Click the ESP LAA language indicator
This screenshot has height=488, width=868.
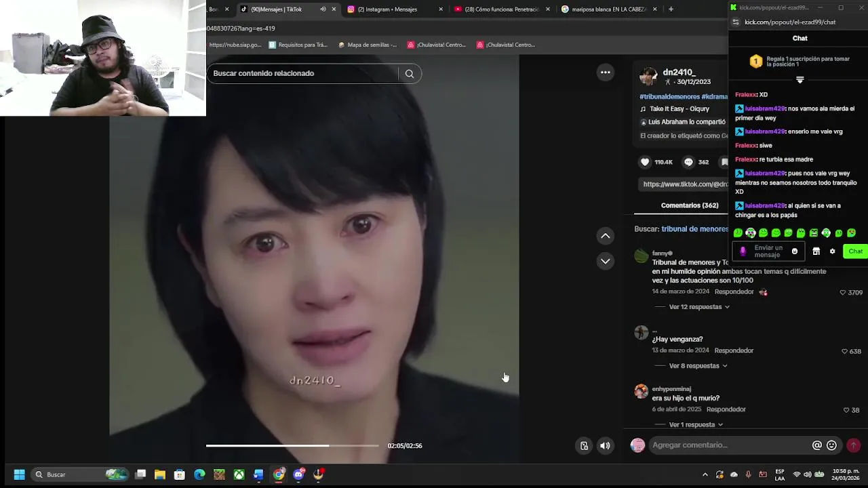[x=780, y=474]
